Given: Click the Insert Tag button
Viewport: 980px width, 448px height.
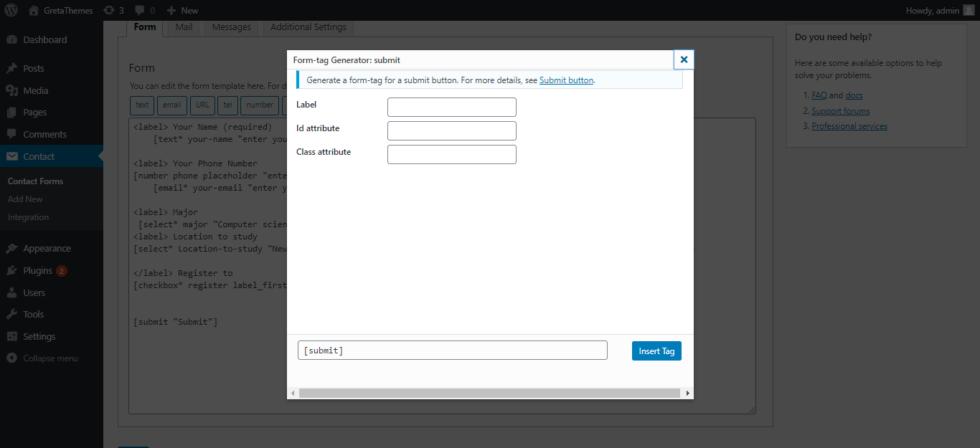Looking at the screenshot, I should pos(656,351).
